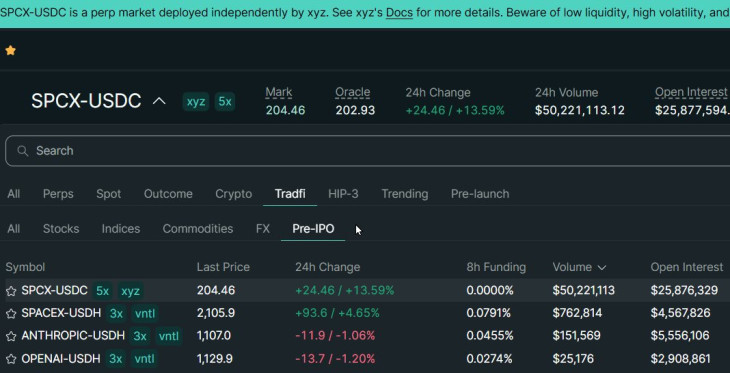This screenshot has width=730, height=373.
Task: Click the -11.9 / -1.06% change cell
Action: pyautogui.click(x=335, y=336)
